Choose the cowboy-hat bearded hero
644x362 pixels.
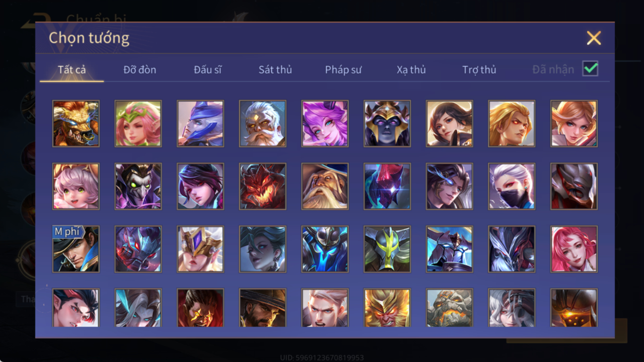pyautogui.click(x=263, y=308)
